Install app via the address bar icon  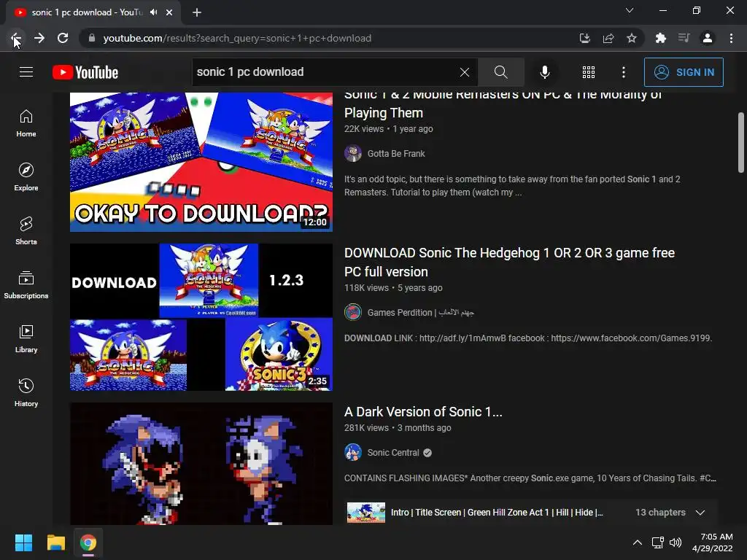click(584, 38)
